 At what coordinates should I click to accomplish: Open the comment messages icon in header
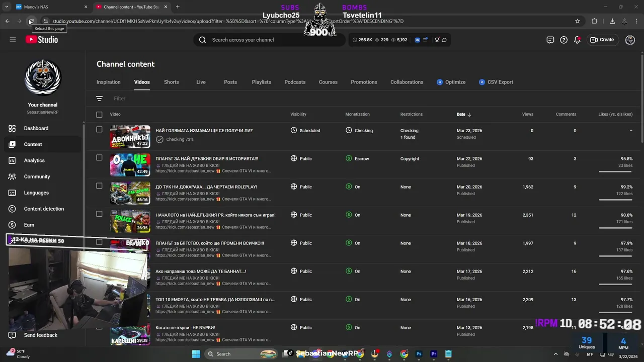[x=550, y=40]
